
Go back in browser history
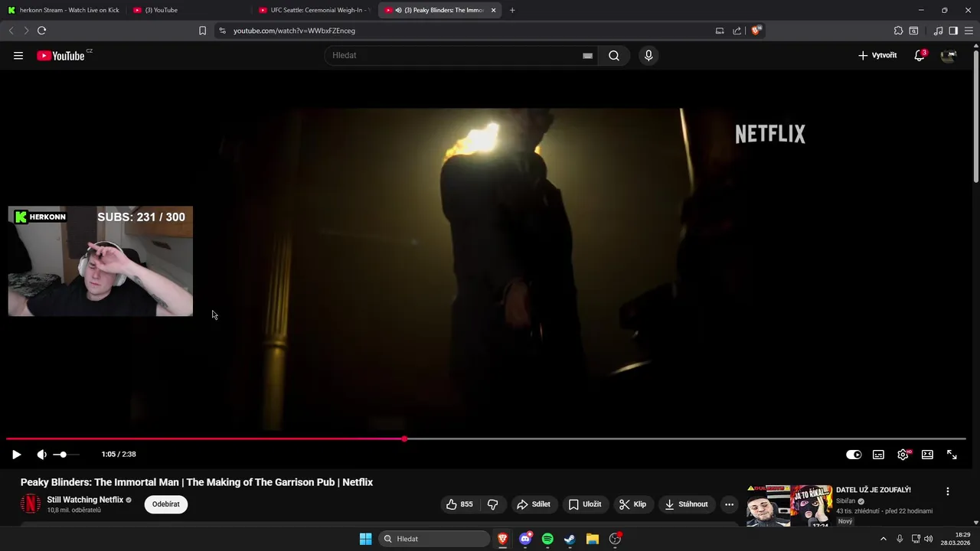click(x=11, y=31)
